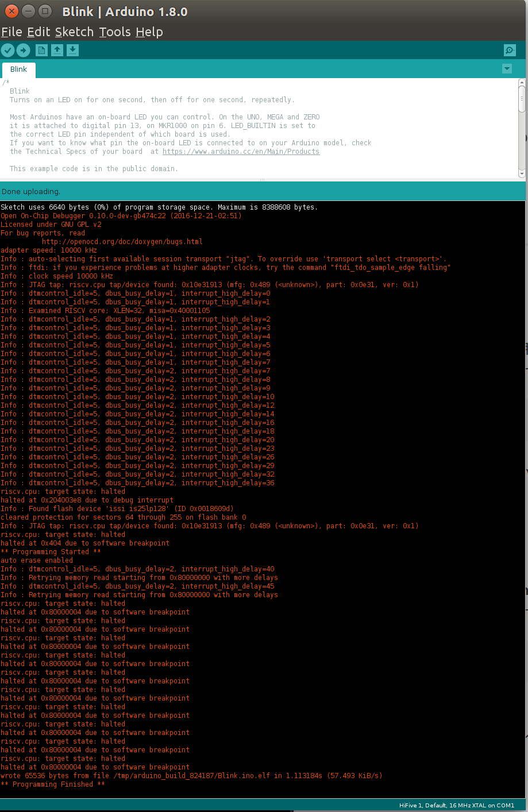
Task: Click the Verify sketch checkmark icon
Action: [x=7, y=50]
